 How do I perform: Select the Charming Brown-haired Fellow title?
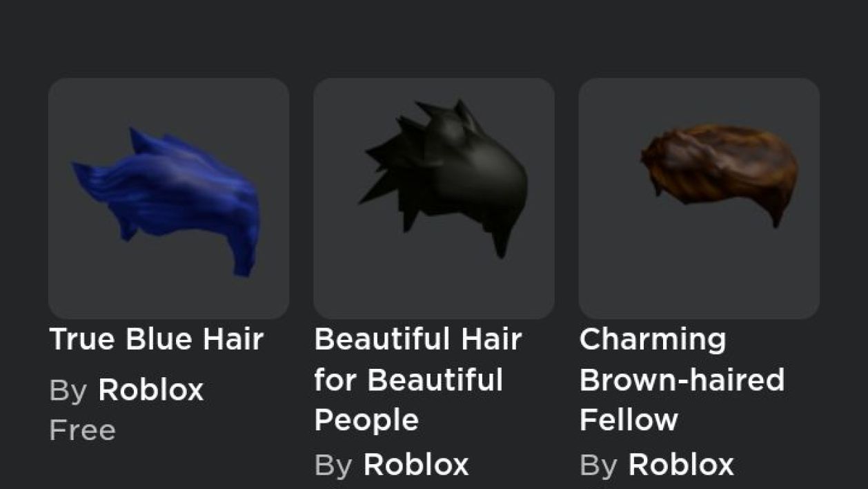point(682,380)
